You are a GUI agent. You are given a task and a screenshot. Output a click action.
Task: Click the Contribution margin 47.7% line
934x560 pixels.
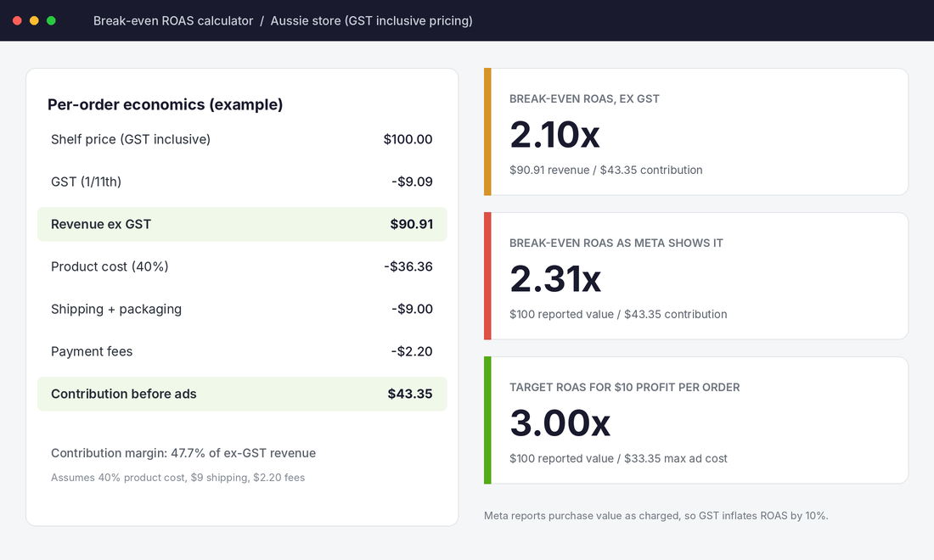pos(183,453)
